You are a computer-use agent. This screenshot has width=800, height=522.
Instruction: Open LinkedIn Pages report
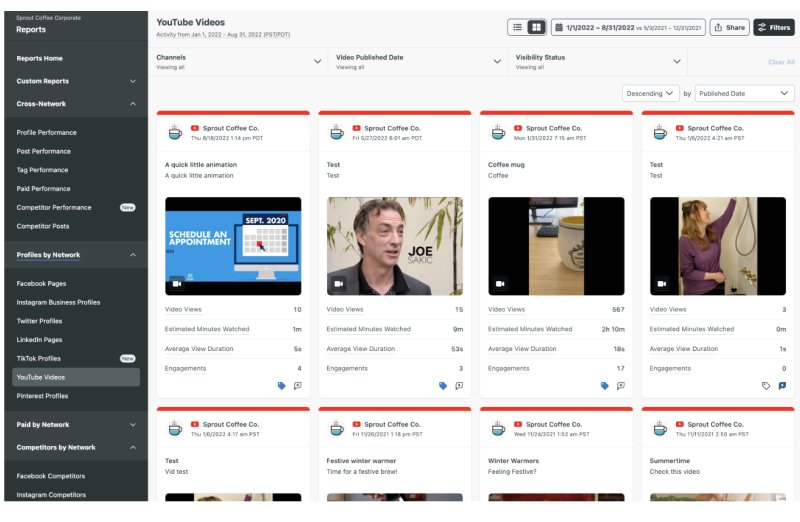click(x=39, y=340)
